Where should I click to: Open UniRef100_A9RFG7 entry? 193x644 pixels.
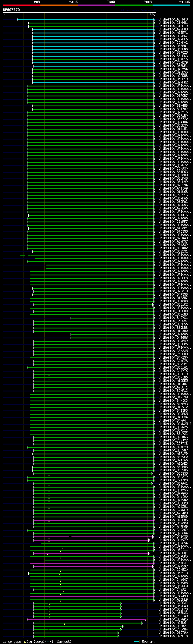(173, 36)
